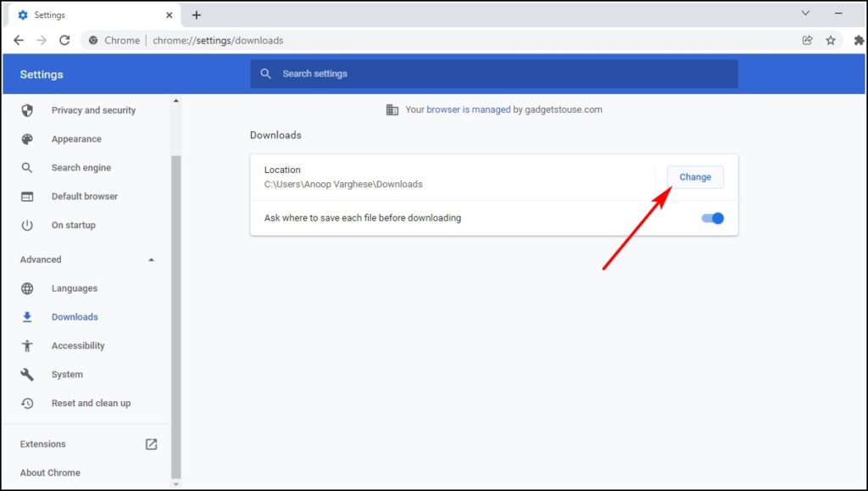Viewport: 868px width, 491px height.
Task: Click the managed organization building icon
Action: pos(392,109)
